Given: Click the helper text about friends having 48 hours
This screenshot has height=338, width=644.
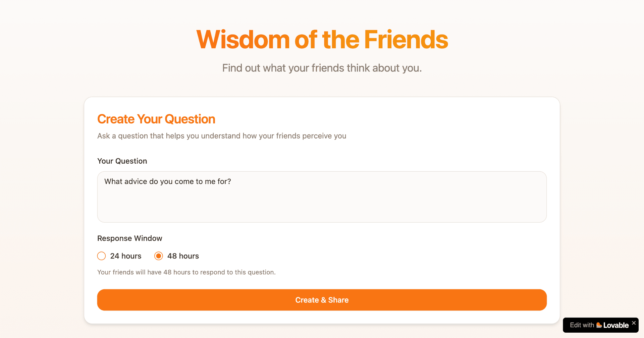Looking at the screenshot, I should coord(186,272).
